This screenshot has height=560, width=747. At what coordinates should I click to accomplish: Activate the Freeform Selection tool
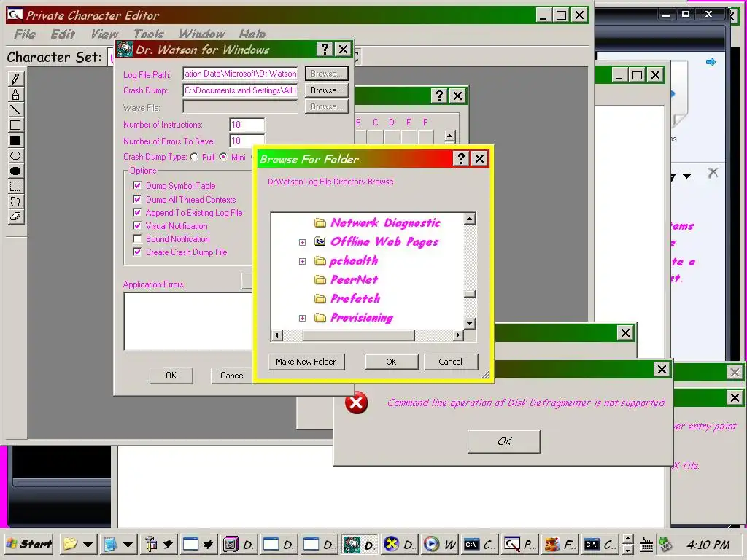[x=15, y=201]
